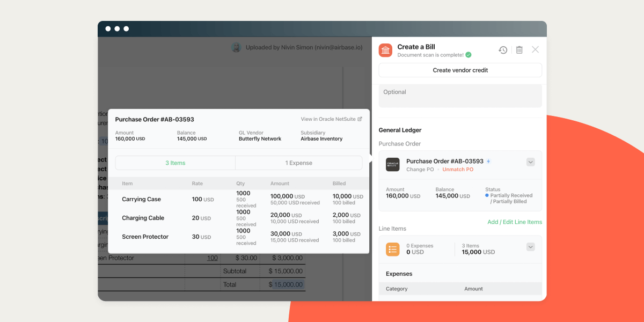Click the Change PO link
644x322 pixels.
[x=420, y=170]
